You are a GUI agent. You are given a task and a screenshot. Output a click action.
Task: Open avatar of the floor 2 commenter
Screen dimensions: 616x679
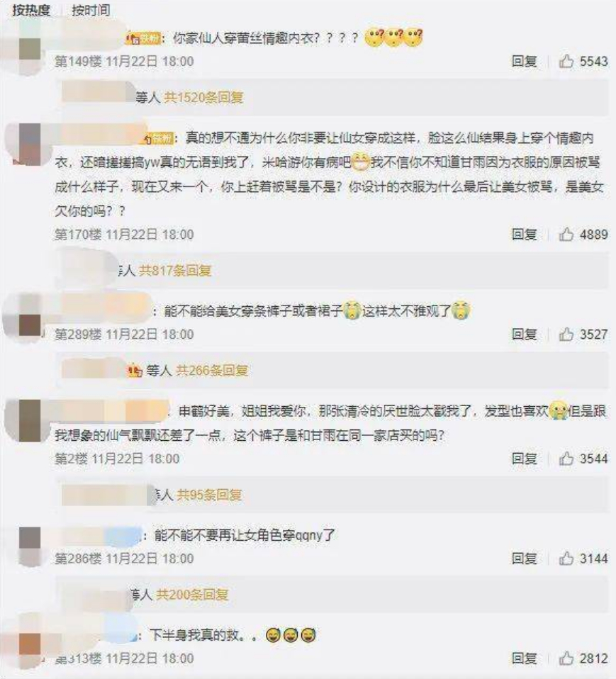coord(30,420)
